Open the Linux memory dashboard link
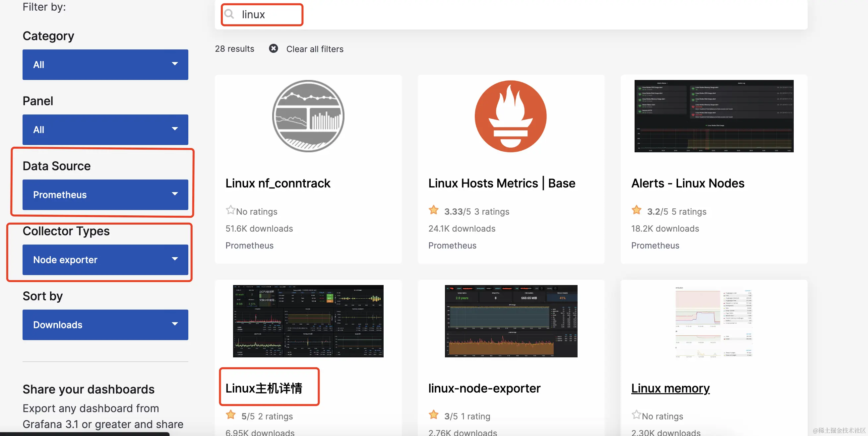This screenshot has height=436, width=868. [670, 389]
